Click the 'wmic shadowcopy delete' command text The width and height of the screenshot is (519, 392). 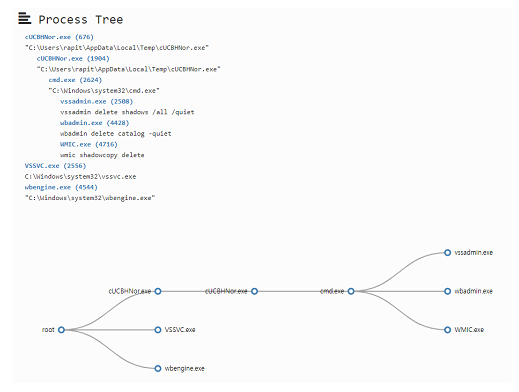[102, 155]
